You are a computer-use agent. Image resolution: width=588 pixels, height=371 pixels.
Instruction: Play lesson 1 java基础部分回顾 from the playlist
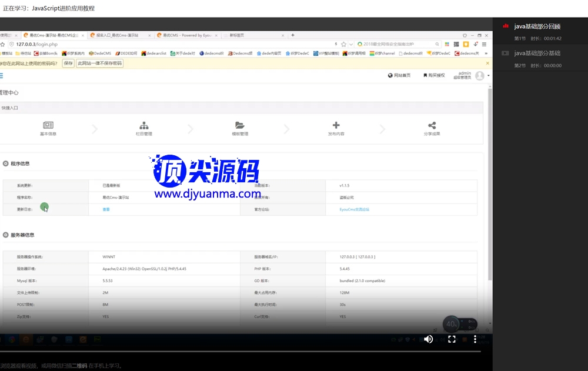(x=538, y=26)
